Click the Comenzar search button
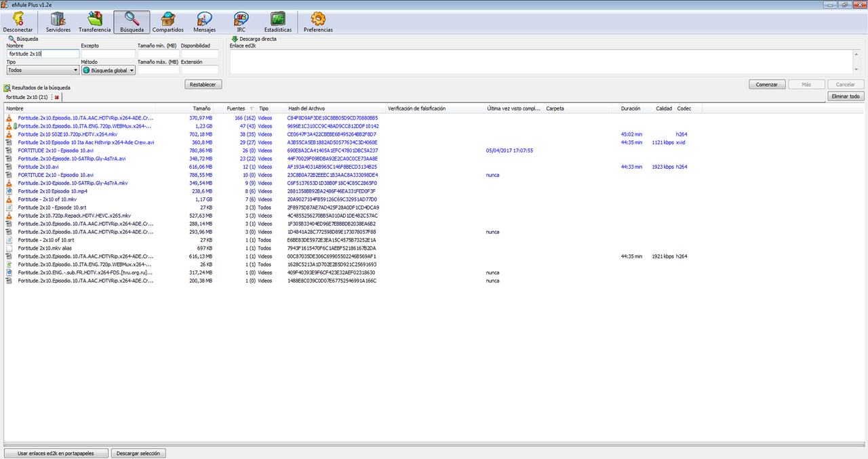Image resolution: width=868 pixels, height=459 pixels. [x=767, y=85]
